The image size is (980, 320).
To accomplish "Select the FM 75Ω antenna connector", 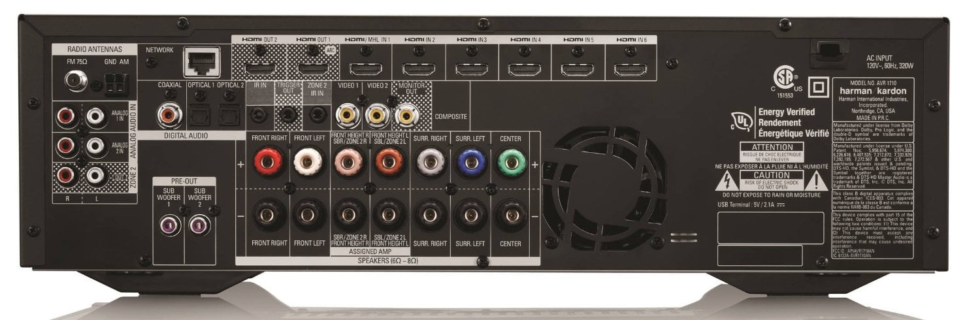I will 76,82.
